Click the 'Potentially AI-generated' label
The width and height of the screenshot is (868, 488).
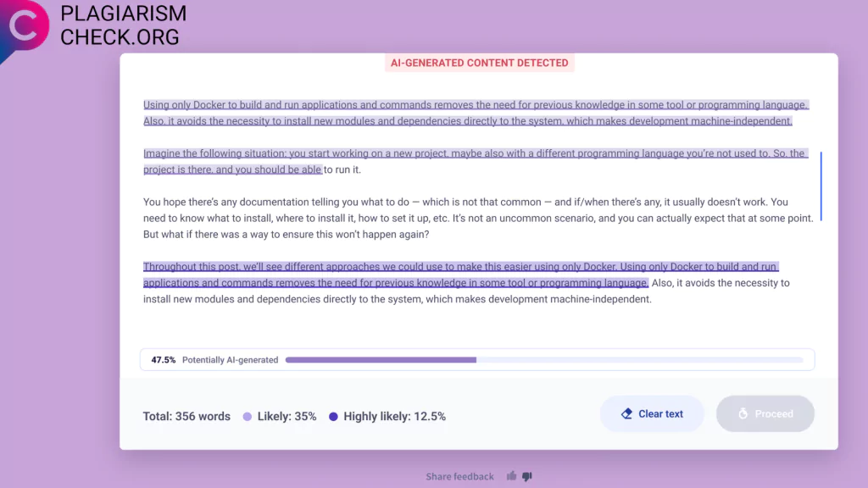231,359
